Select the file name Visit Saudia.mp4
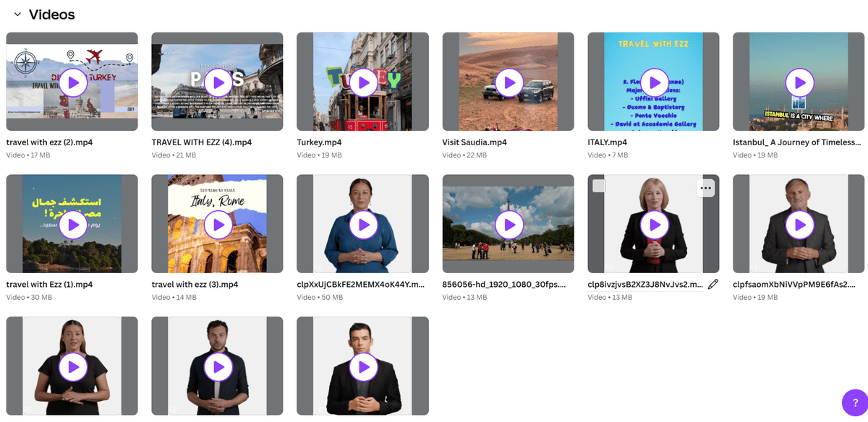Image resolution: width=868 pixels, height=422 pixels. (475, 142)
